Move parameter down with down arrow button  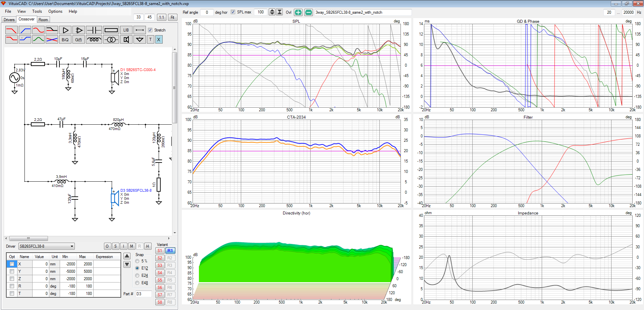(127, 264)
